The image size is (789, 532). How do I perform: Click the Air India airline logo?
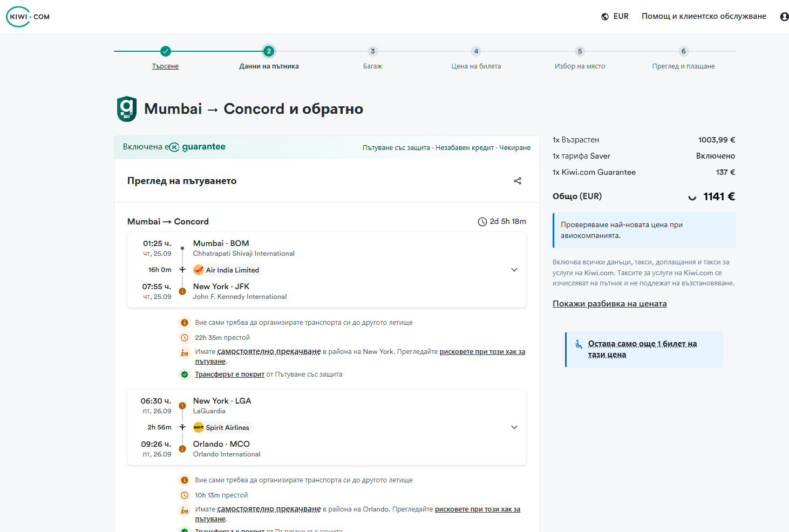point(199,270)
